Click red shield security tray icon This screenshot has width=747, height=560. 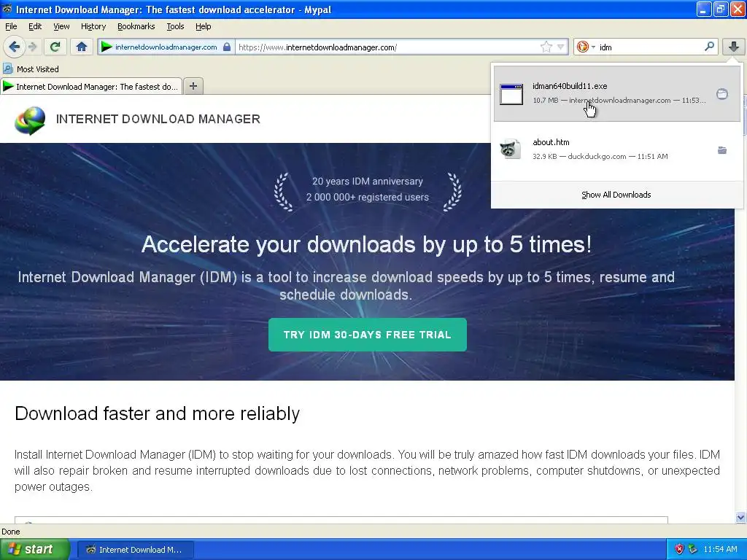(x=679, y=549)
